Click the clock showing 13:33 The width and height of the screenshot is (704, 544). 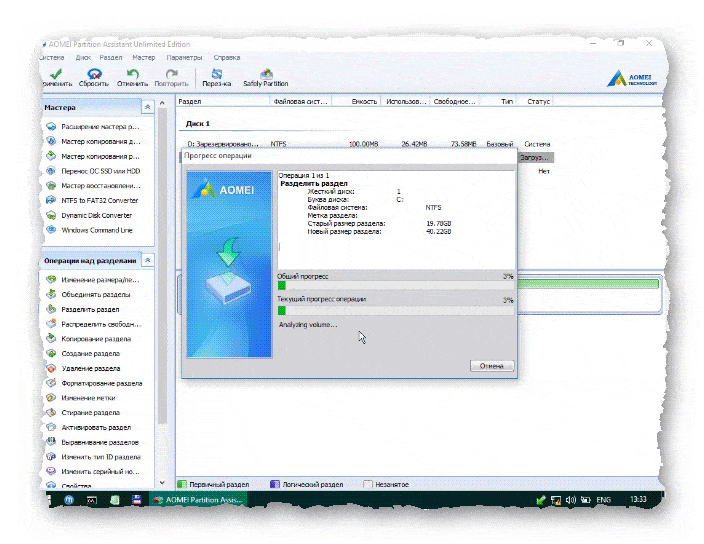(x=638, y=499)
